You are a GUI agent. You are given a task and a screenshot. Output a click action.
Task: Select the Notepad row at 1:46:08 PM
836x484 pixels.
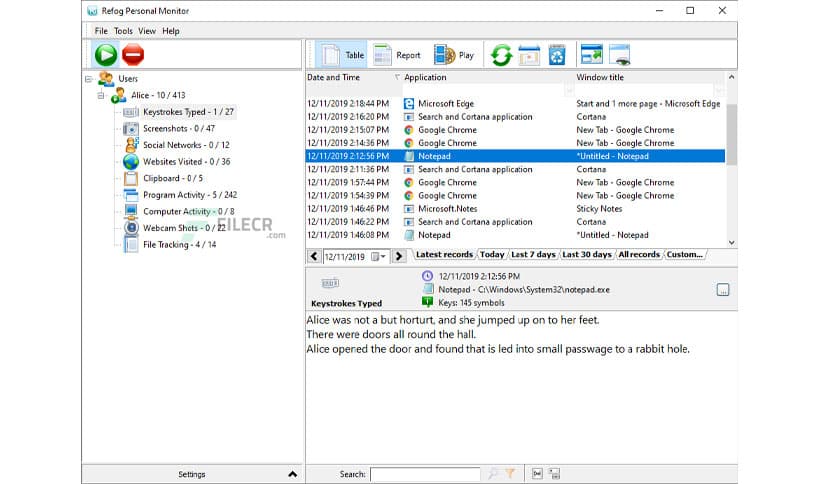click(515, 235)
